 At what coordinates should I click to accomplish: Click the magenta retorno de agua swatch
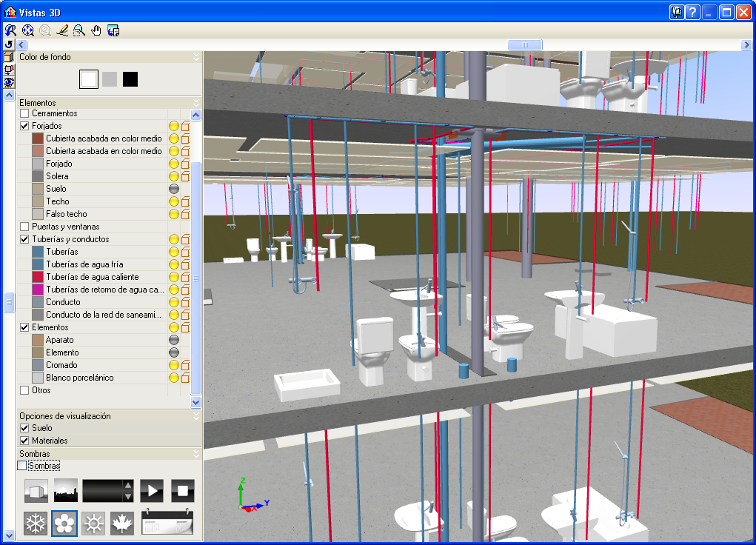click(38, 290)
